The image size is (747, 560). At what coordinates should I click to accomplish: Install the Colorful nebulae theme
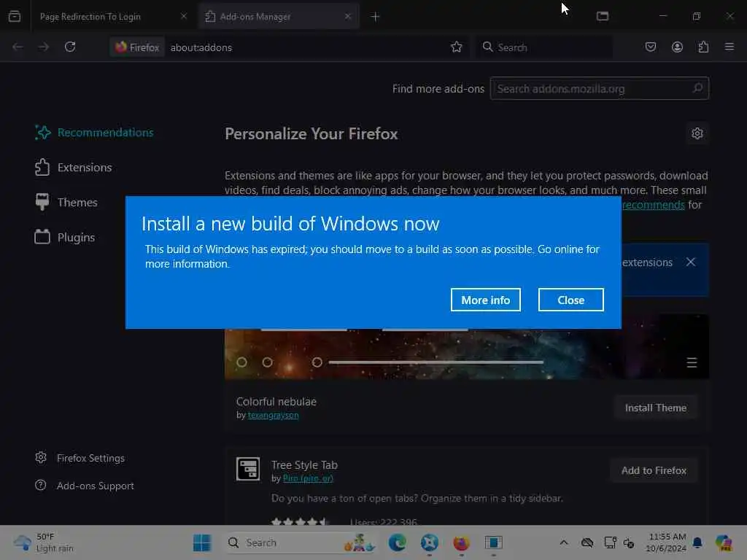point(656,408)
